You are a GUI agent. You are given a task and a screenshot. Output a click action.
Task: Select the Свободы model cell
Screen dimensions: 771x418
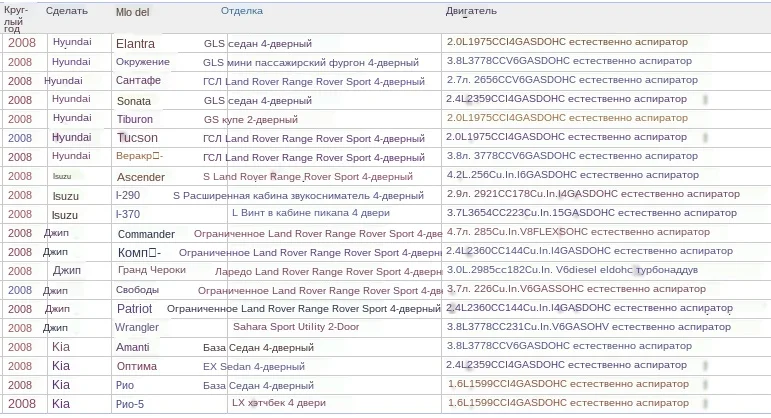click(137, 290)
